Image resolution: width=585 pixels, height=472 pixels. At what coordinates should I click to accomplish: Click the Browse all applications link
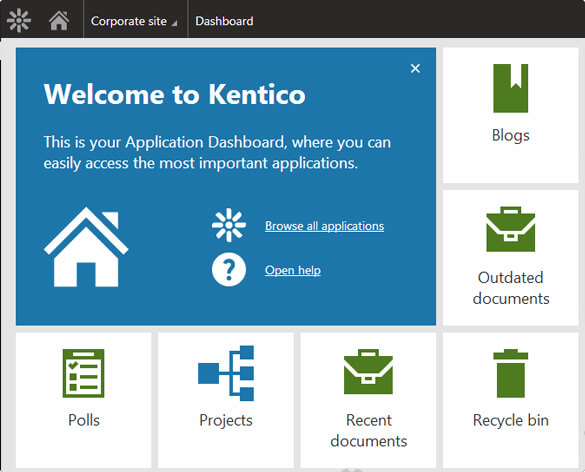(324, 226)
